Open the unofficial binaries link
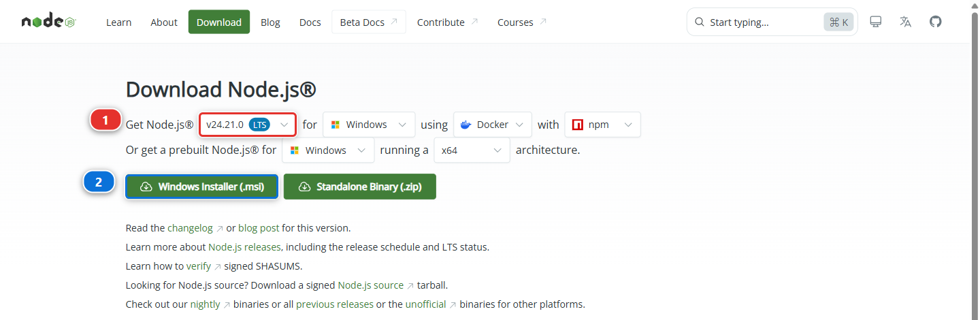The image size is (980, 320). click(431, 304)
